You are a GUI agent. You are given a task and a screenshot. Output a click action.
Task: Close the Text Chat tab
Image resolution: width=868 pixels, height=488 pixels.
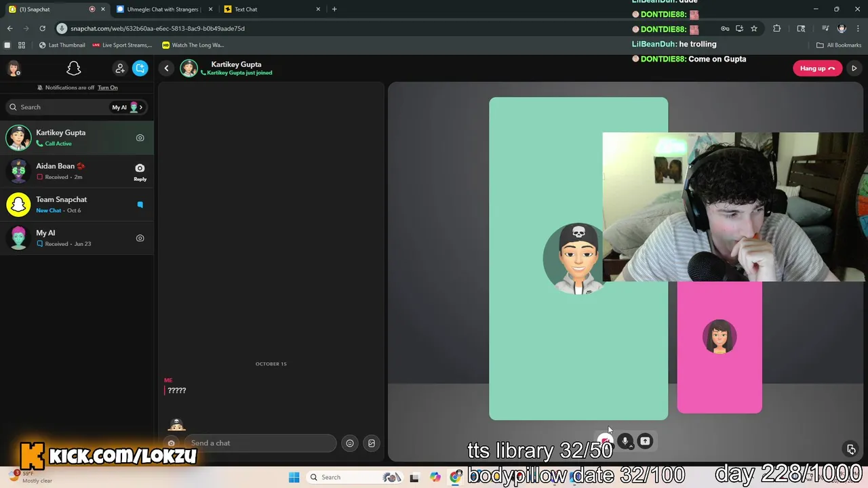(318, 9)
